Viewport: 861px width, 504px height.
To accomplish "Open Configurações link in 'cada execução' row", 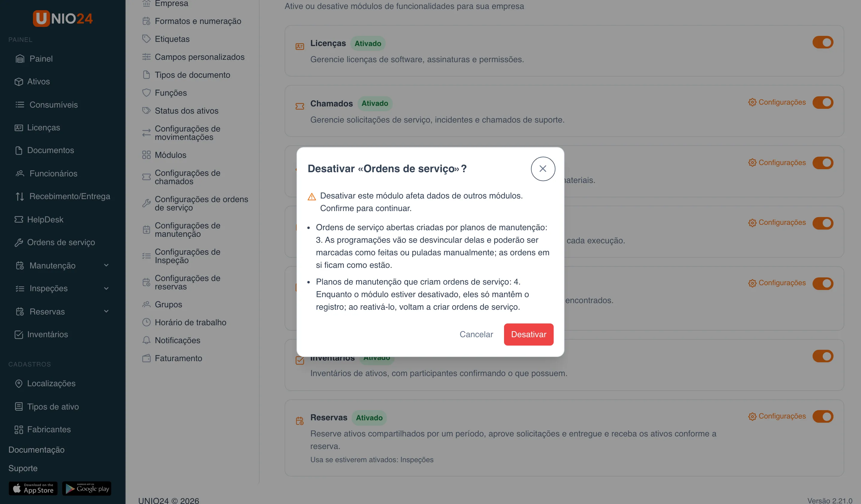I will (776, 222).
